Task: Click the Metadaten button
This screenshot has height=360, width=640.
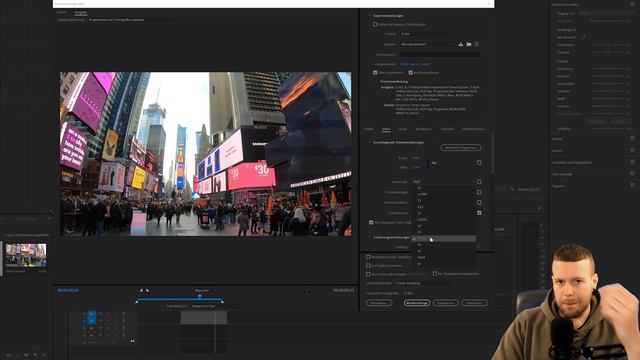Action: click(x=379, y=303)
